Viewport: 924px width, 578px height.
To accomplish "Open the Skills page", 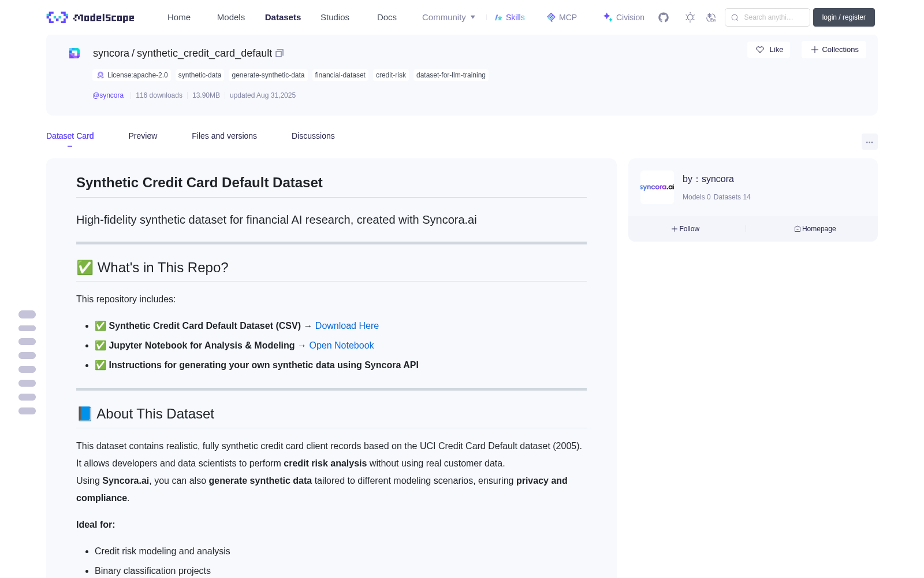I will pos(509,17).
